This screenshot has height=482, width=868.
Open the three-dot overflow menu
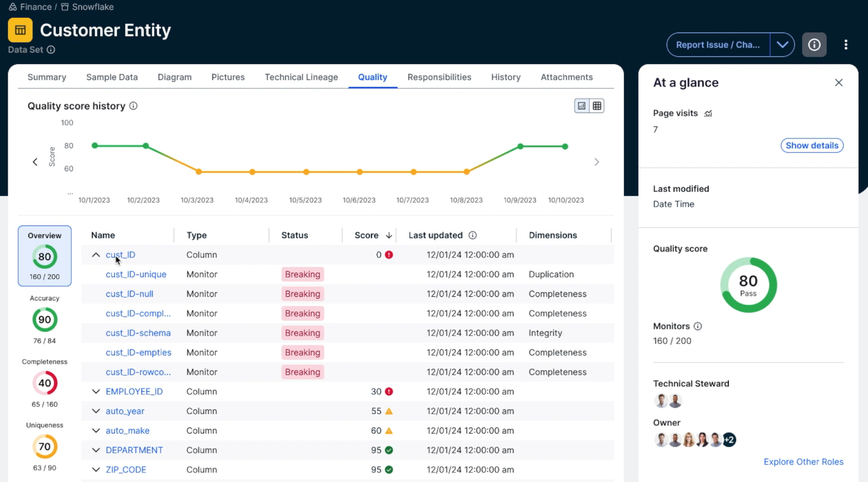846,44
